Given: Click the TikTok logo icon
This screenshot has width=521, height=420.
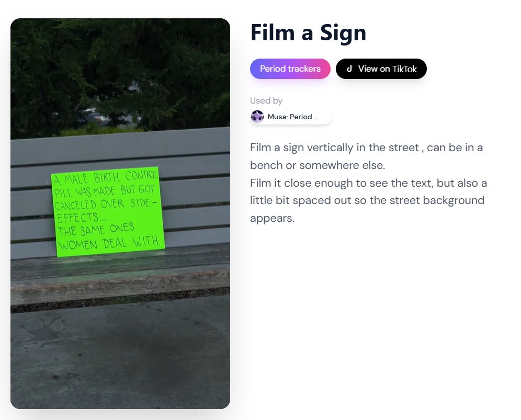Looking at the screenshot, I should pyautogui.click(x=349, y=69).
